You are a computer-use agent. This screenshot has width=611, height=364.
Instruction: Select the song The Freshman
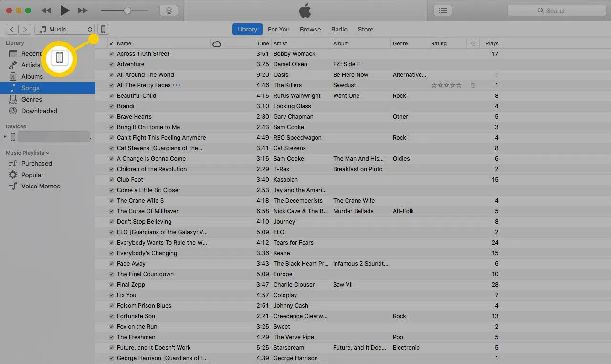coord(136,337)
